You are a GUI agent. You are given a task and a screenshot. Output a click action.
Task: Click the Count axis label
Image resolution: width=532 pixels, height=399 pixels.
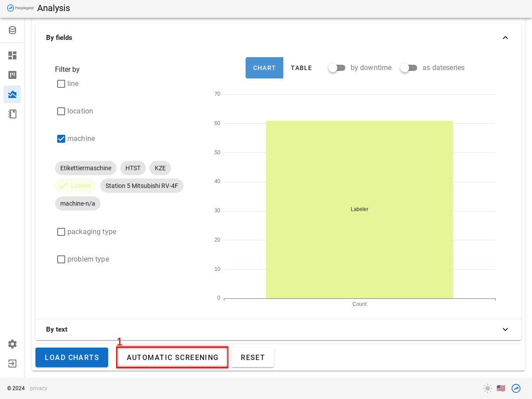tap(360, 304)
